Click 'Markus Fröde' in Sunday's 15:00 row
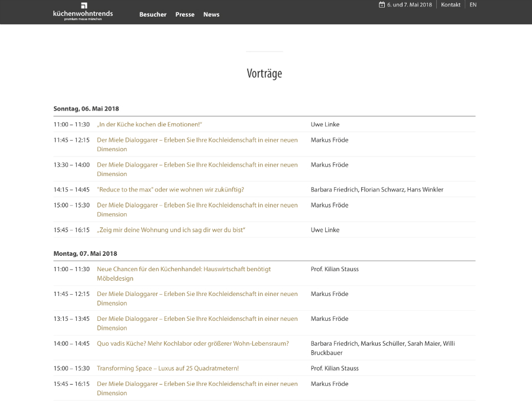532x413 pixels. click(329, 205)
